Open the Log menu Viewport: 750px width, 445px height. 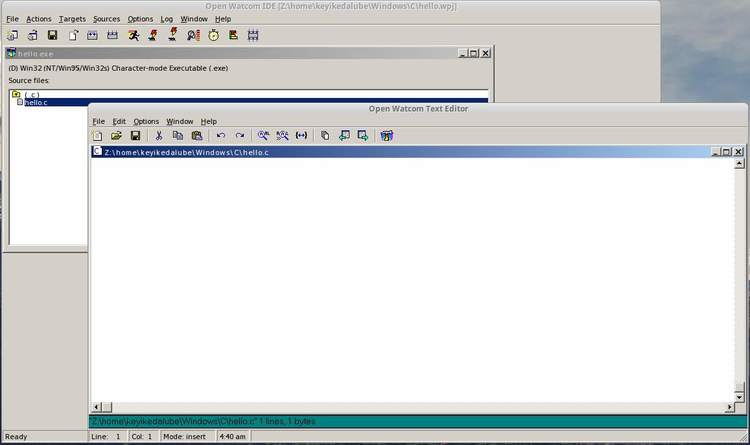(166, 19)
